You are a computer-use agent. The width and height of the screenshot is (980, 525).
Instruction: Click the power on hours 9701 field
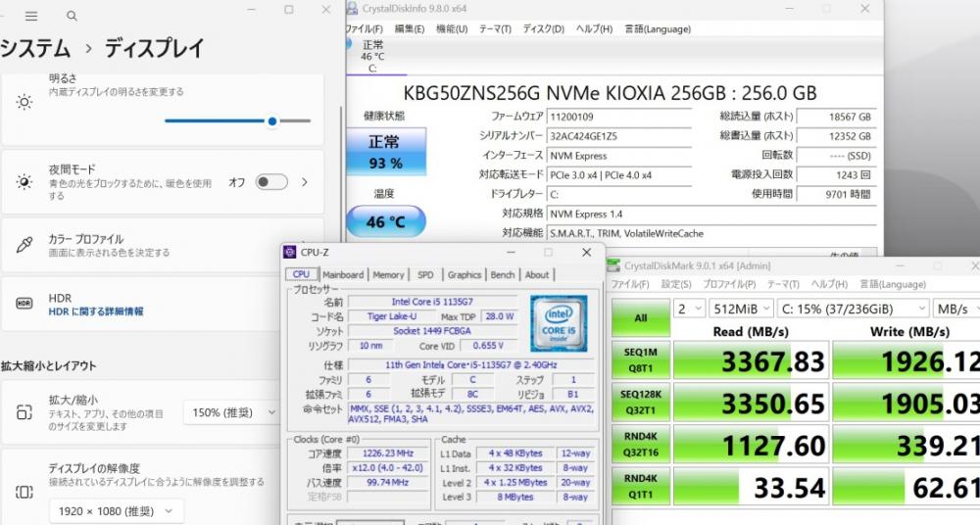pyautogui.click(x=836, y=194)
